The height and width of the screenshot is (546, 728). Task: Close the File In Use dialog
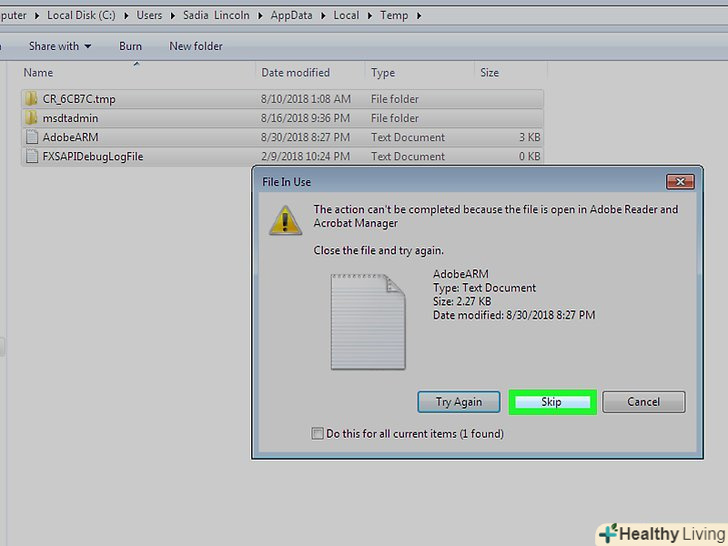tap(680, 182)
